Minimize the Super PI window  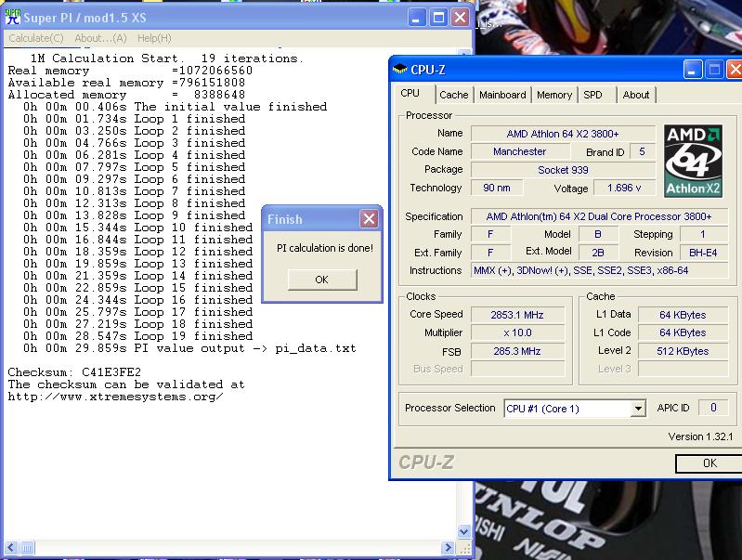(x=416, y=18)
